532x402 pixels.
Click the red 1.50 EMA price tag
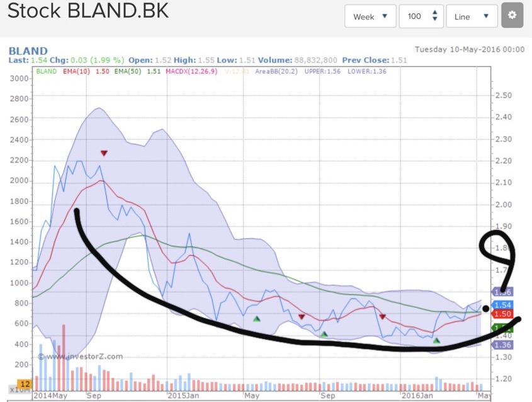coord(502,314)
